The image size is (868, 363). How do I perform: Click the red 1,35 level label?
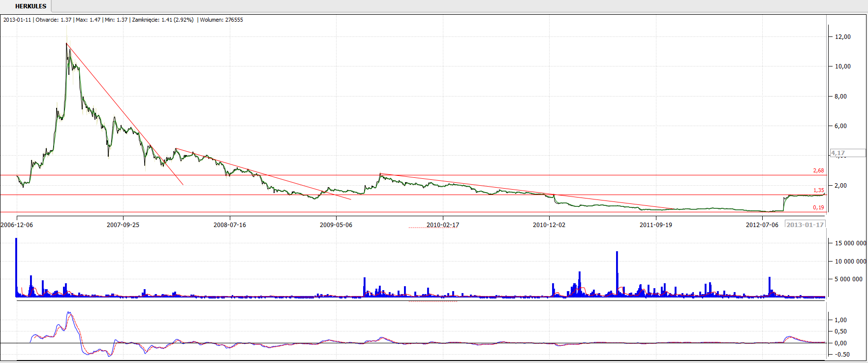click(818, 190)
